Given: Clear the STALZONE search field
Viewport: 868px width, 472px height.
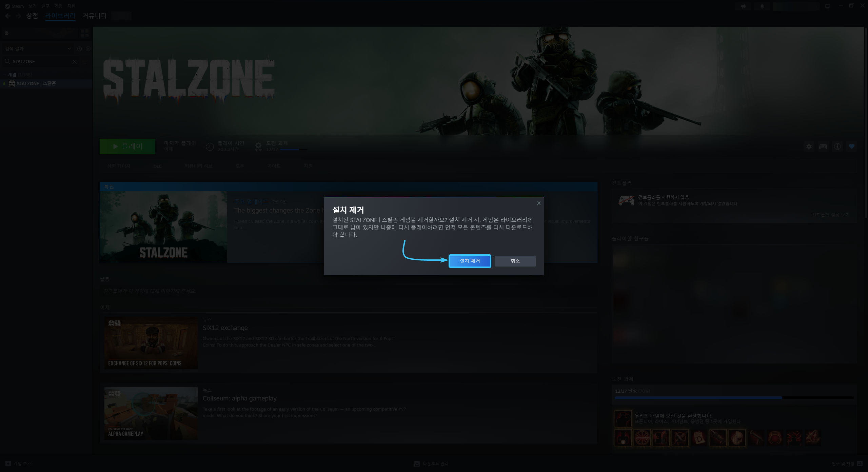Looking at the screenshot, I should 75,61.
